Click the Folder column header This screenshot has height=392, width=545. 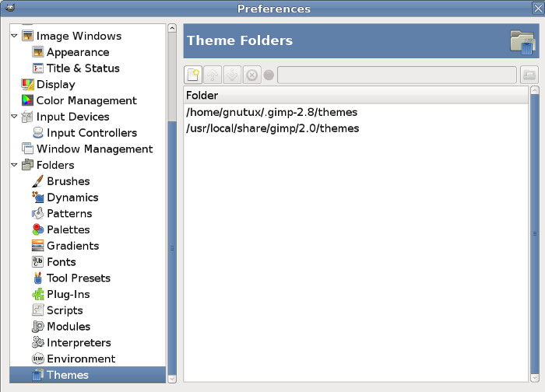point(356,95)
